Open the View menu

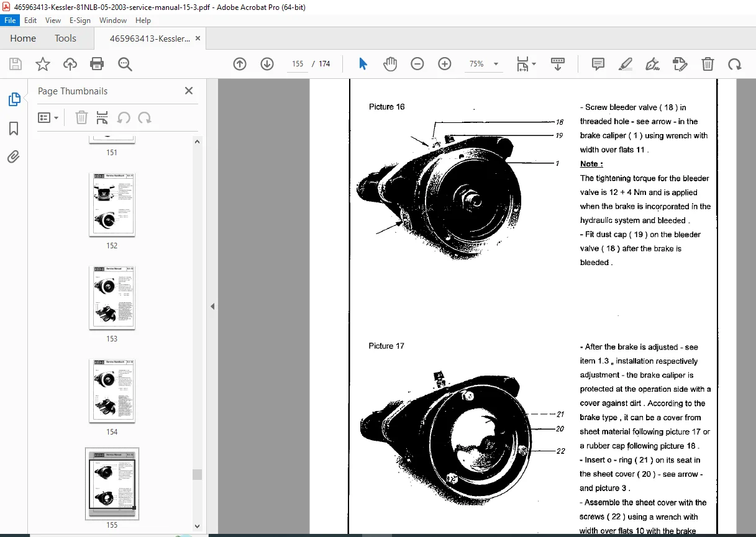pyautogui.click(x=53, y=20)
